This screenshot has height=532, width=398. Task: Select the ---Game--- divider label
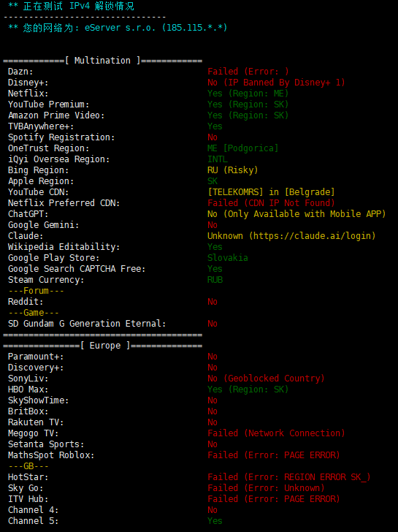point(34,313)
